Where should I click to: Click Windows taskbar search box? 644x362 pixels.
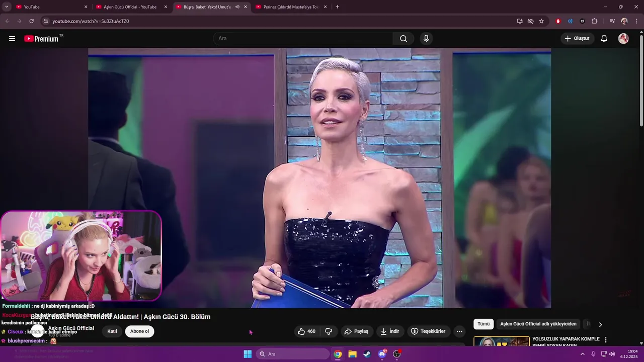coord(293,354)
